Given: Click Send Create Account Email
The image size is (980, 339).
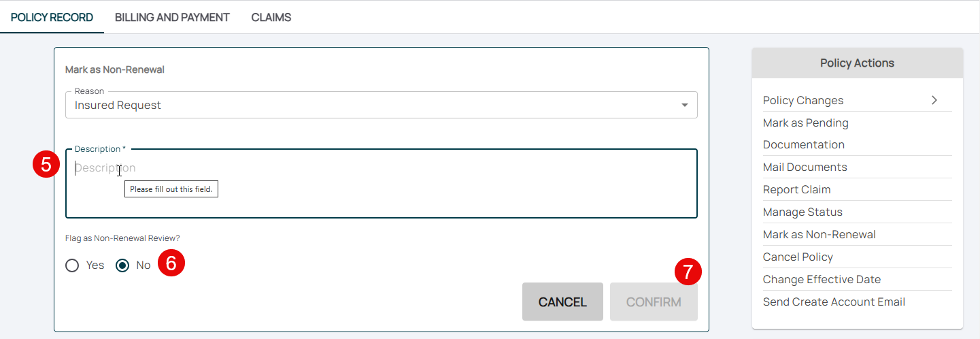Looking at the screenshot, I should pos(834,302).
